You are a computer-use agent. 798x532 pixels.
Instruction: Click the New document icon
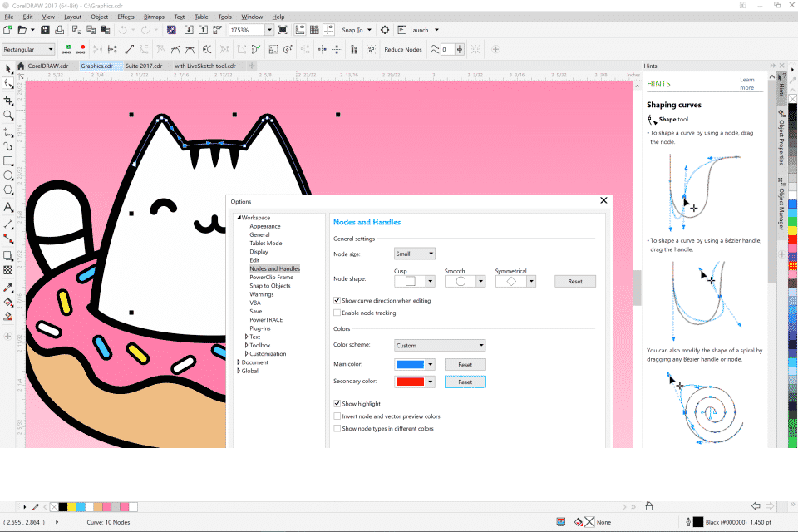[x=7, y=30]
